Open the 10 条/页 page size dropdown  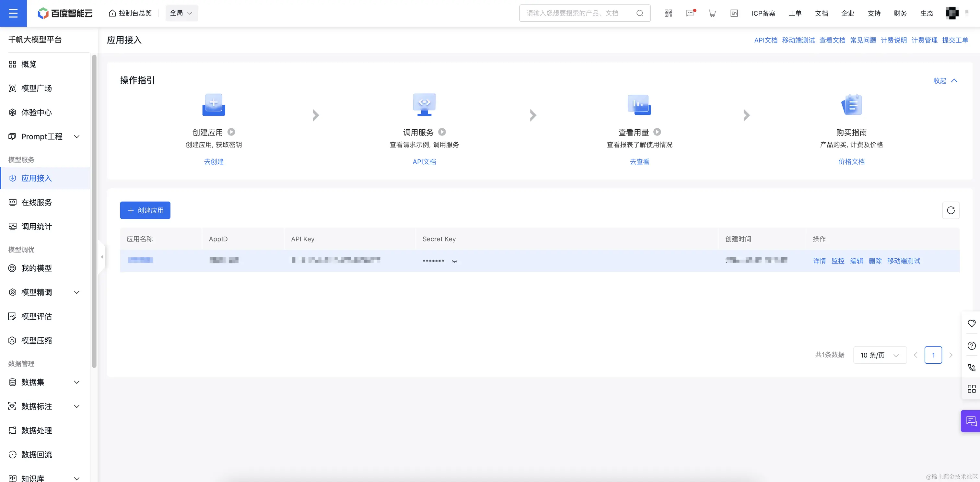[880, 355]
